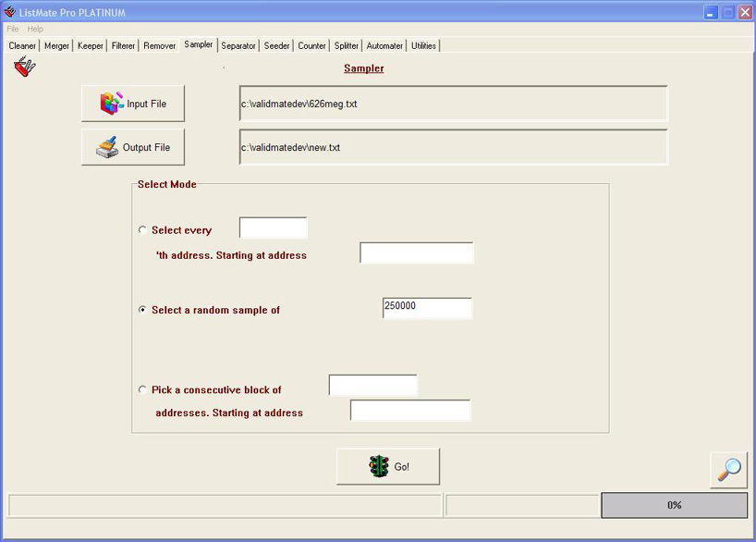This screenshot has width=756, height=542.
Task: Click the consecutive block count field
Action: click(x=372, y=385)
